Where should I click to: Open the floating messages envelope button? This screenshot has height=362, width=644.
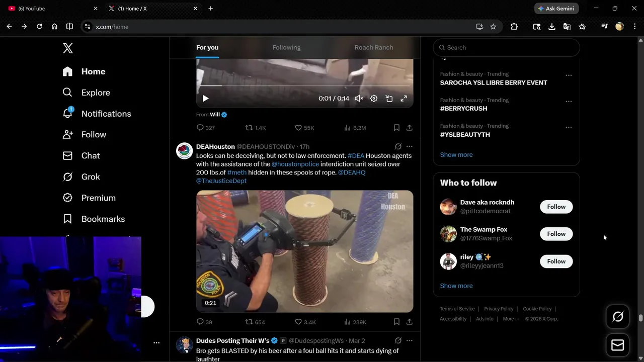[618, 345]
